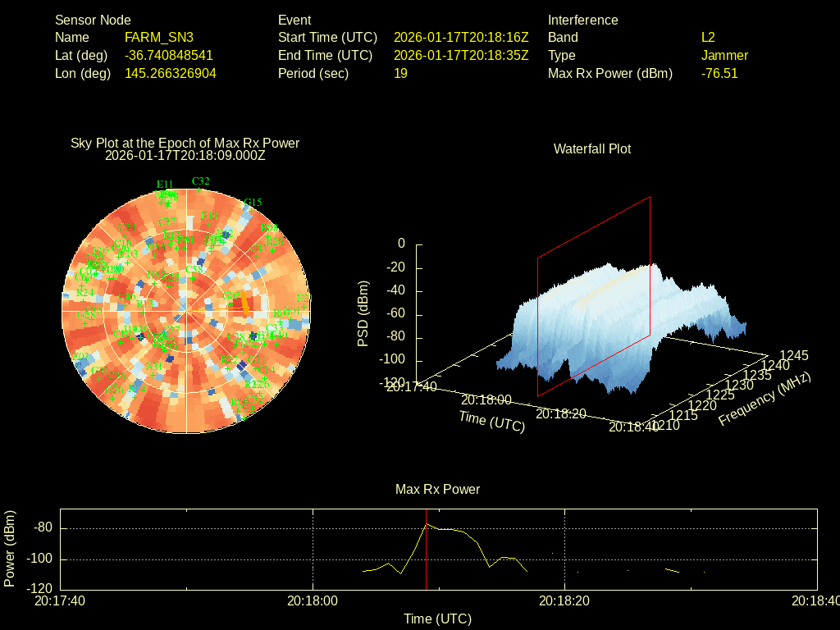Viewport: 840px width, 630px height.
Task: Select the Jammer interference type value
Action: point(724,56)
